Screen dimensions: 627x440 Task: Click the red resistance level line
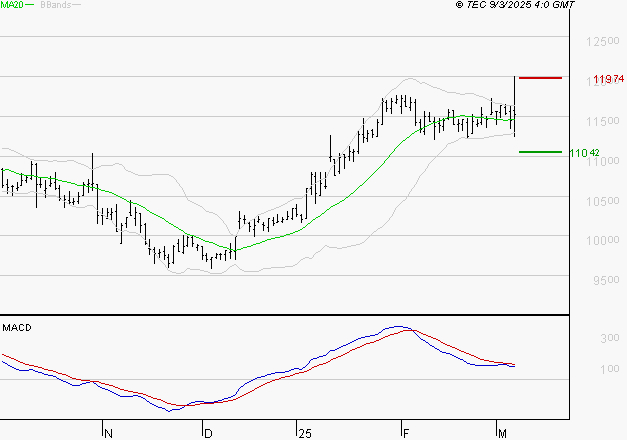click(540, 78)
